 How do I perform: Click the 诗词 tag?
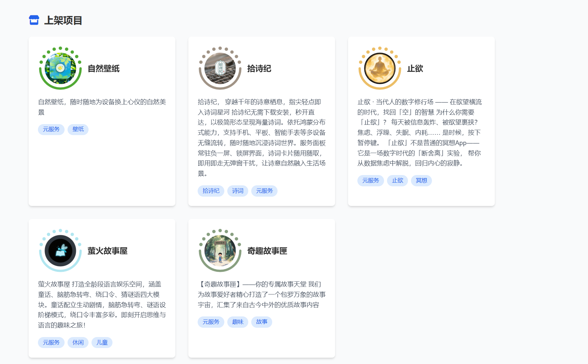238,191
